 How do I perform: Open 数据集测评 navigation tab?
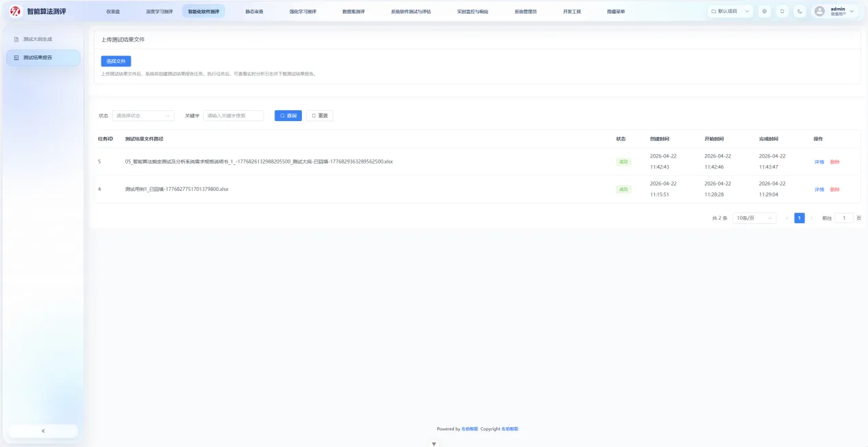(x=353, y=12)
